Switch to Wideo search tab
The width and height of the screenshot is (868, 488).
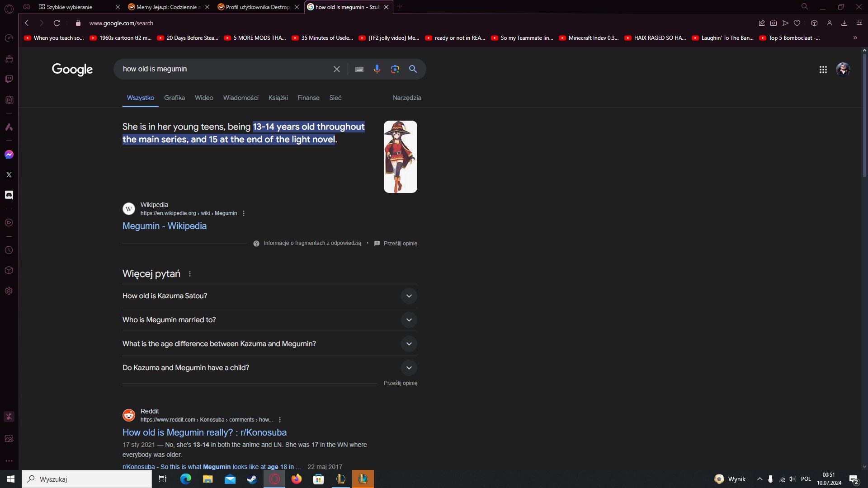pyautogui.click(x=204, y=98)
